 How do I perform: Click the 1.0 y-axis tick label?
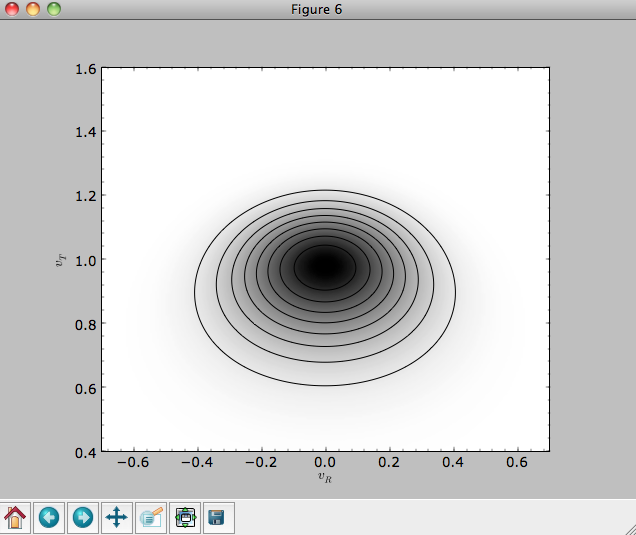(86, 260)
